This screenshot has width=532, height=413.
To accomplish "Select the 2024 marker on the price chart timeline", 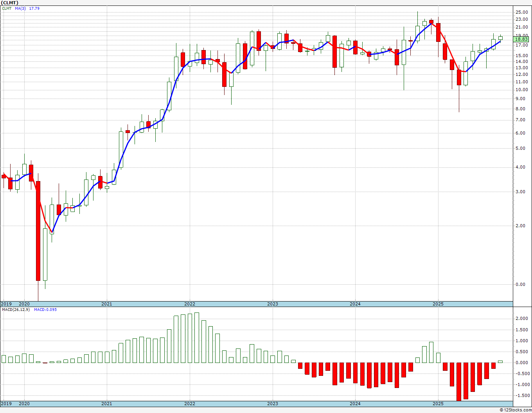I will [355, 304].
